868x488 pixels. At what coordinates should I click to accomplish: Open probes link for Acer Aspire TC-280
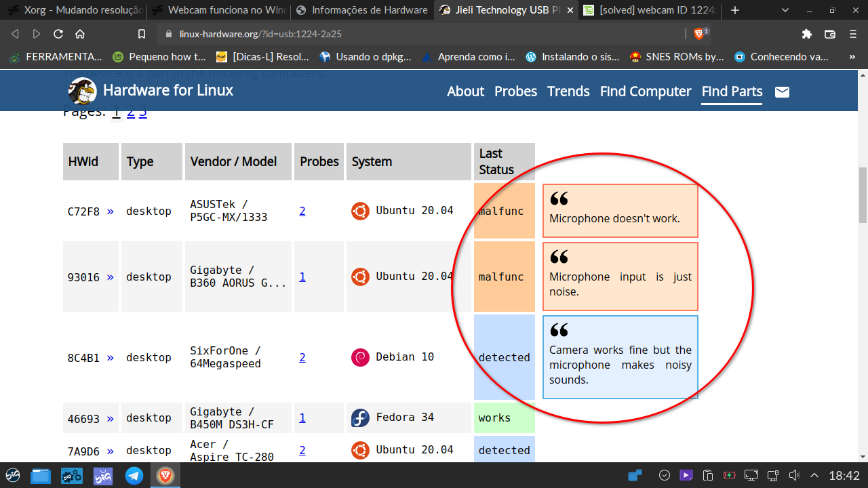[x=302, y=450]
